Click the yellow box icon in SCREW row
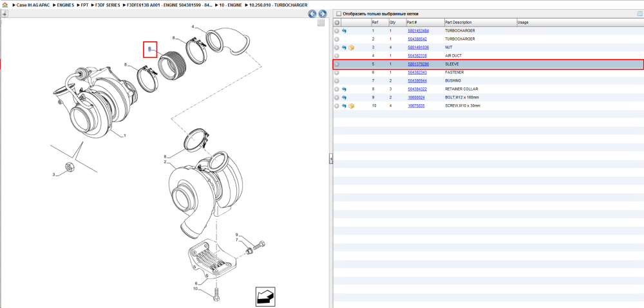The height and width of the screenshot is (308, 644). click(351, 106)
